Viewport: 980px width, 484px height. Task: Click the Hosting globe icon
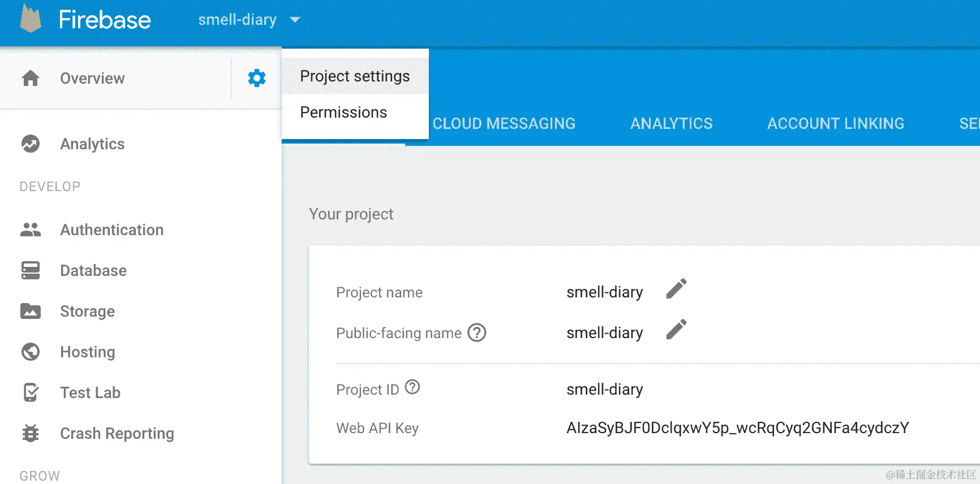point(31,352)
